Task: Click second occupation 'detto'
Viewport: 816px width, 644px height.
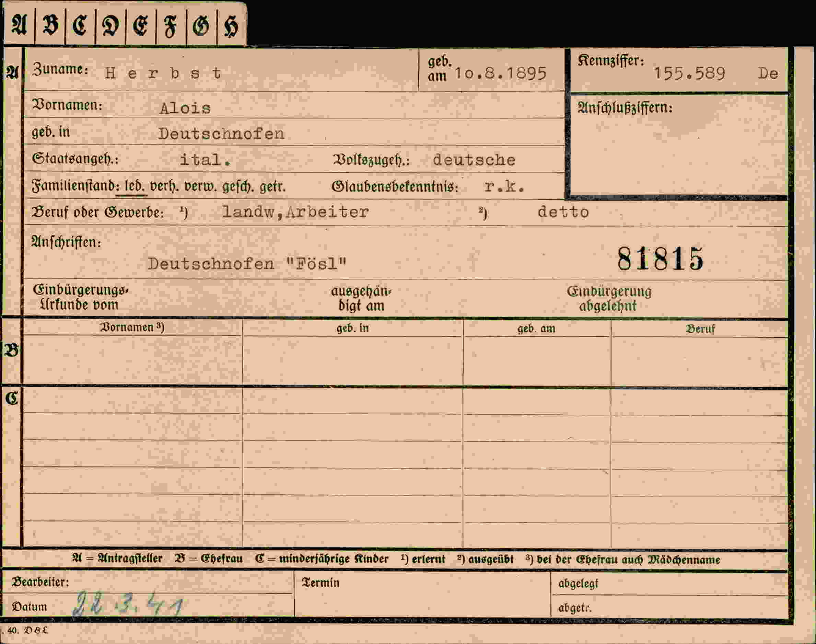Action: pyautogui.click(x=563, y=212)
